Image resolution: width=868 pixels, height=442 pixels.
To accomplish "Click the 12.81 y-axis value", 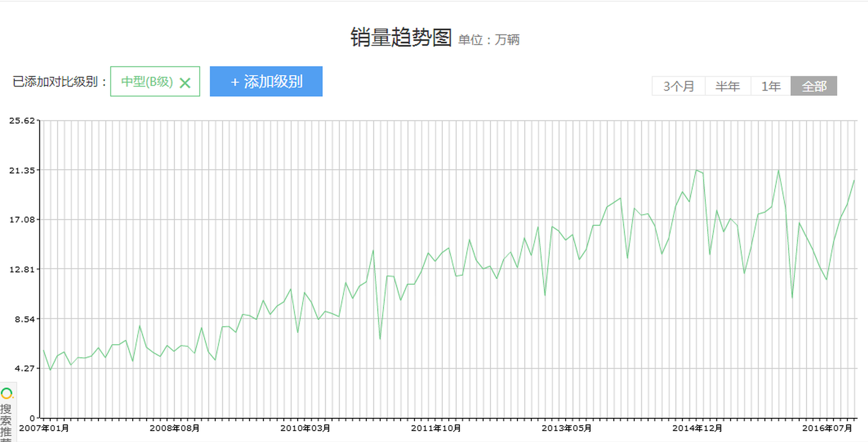I will (22, 269).
